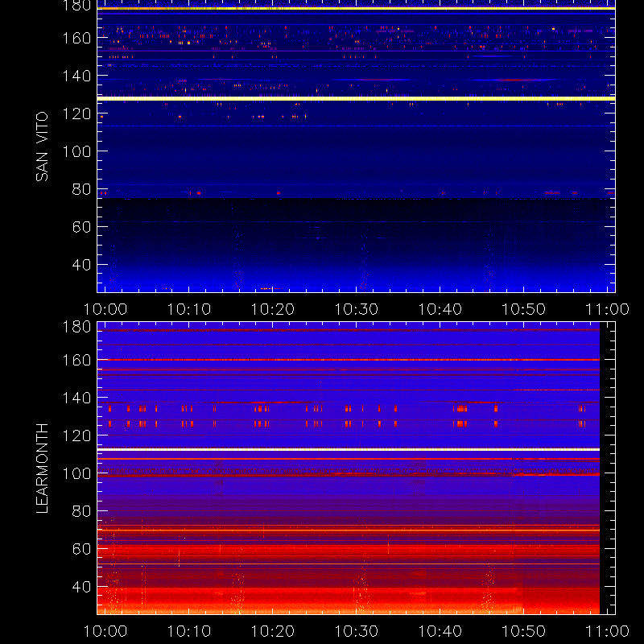Image resolution: width=644 pixels, height=644 pixels.
Task: Select the 100 tick label on Learmonth plot
Action: pos(76,473)
